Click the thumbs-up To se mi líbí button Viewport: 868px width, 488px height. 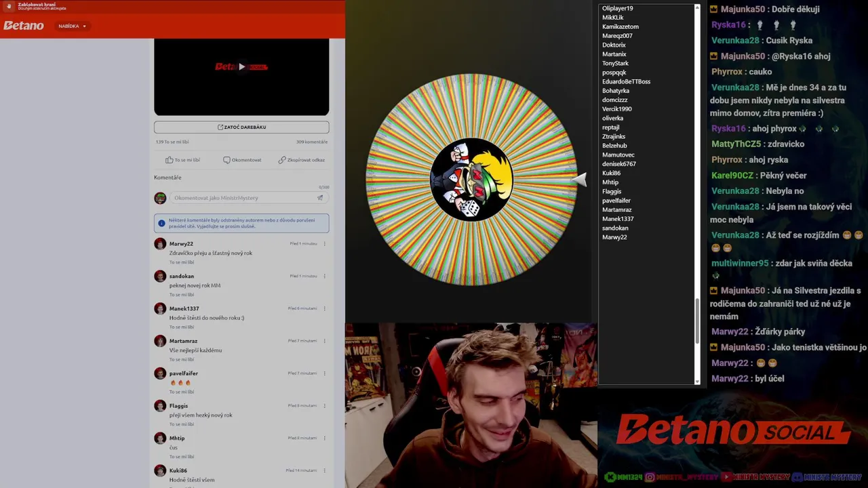183,160
